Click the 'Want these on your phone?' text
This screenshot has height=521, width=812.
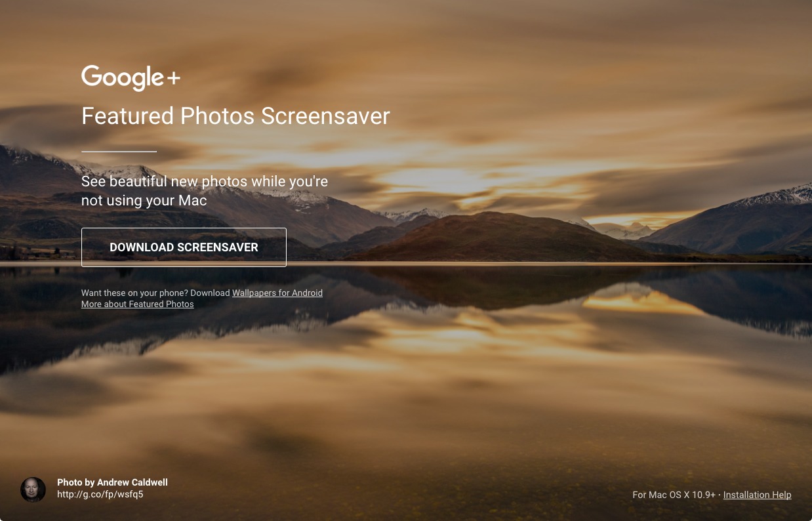[x=134, y=293]
